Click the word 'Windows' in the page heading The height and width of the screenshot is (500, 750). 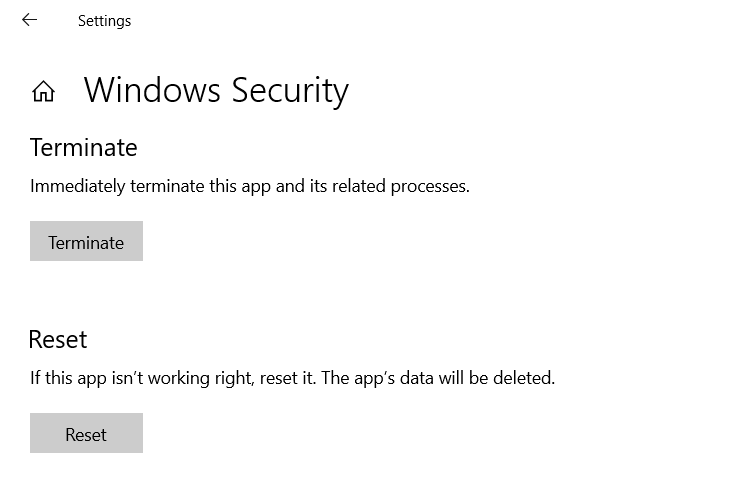pos(152,91)
